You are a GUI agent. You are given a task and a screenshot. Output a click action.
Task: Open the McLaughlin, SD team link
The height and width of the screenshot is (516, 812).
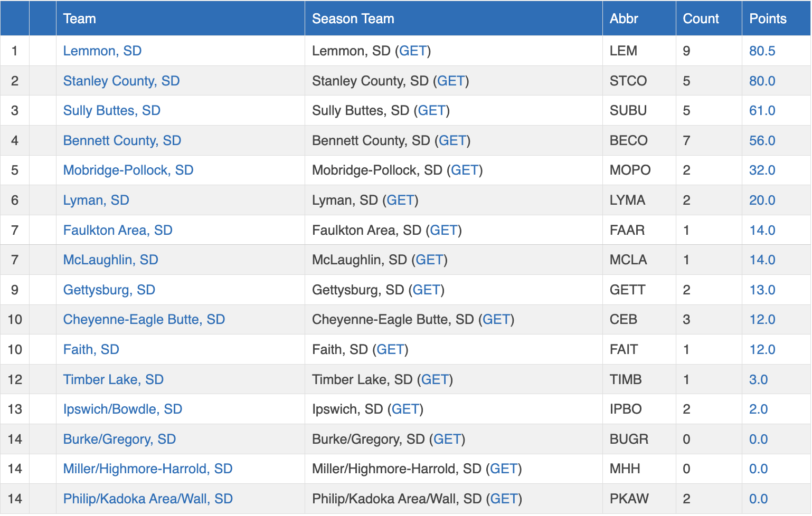[110, 260]
